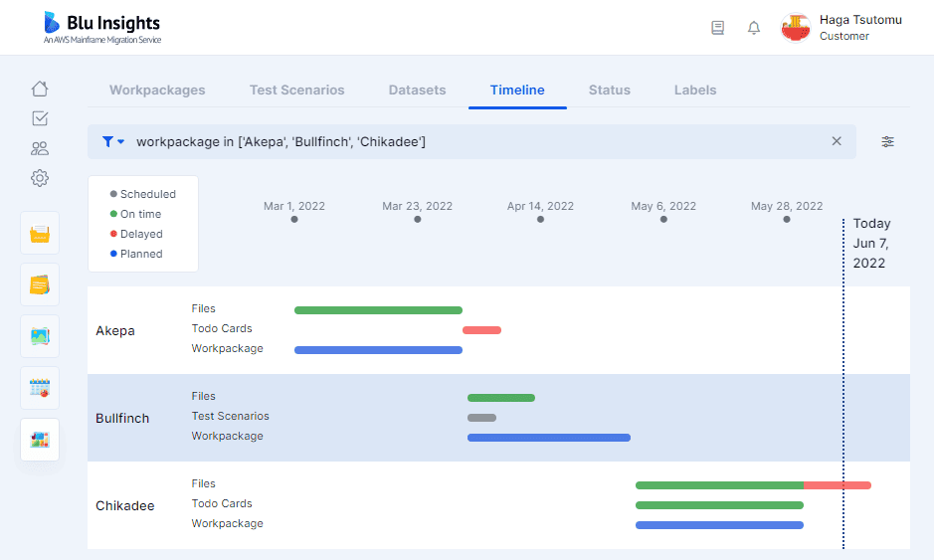Open the team members sidebar icon
Viewport: 934px width, 560px height.
(x=40, y=148)
